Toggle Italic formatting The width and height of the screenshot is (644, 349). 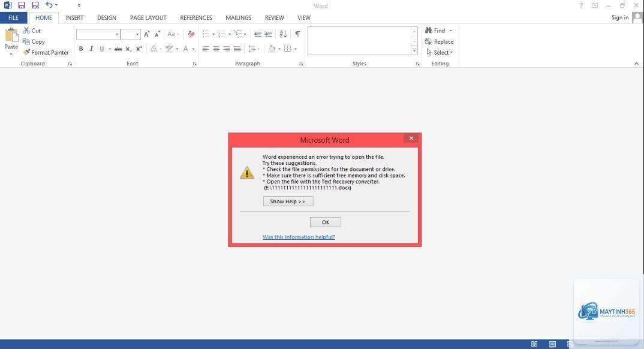(91, 49)
